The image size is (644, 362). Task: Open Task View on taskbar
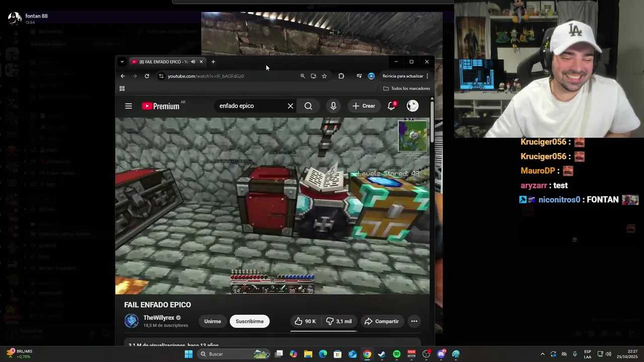click(279, 354)
